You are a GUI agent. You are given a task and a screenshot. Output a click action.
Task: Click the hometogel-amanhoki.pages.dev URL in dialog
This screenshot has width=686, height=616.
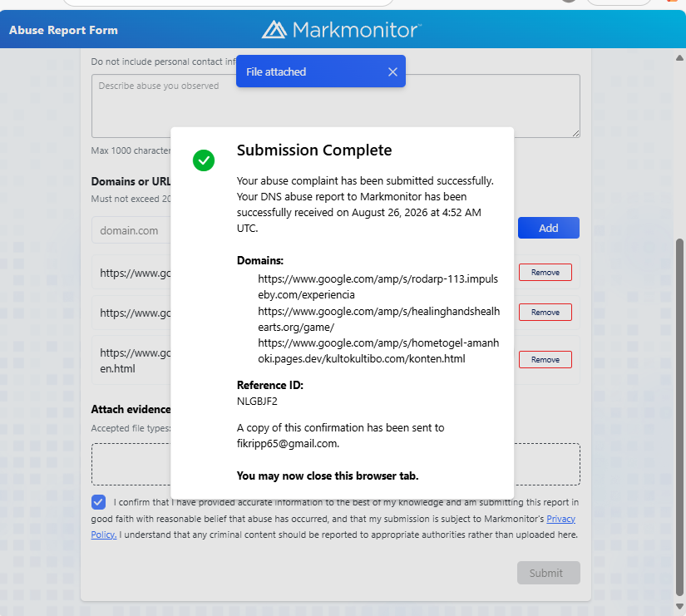tap(378, 351)
